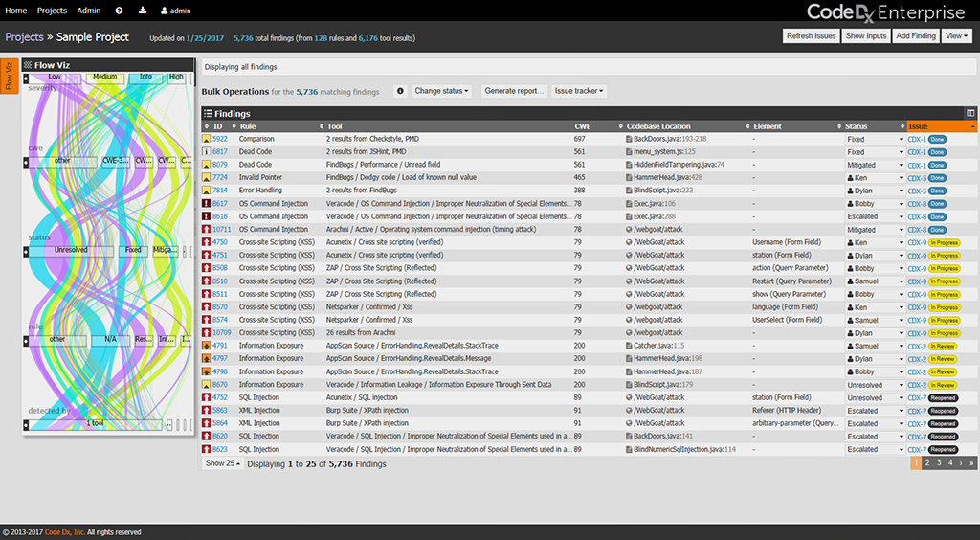Click severity icon for finding 8623
Viewport: 980px width, 540px height.
[207, 449]
